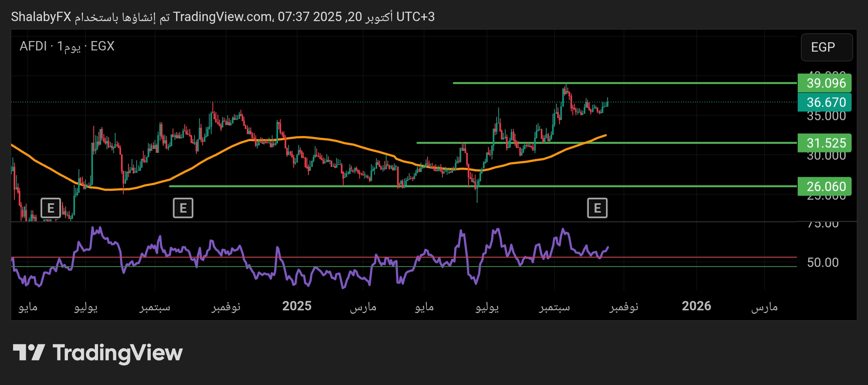Viewport: 868px width, 385px height.
Task: Click the leftmost earnings E marker
Action: pyautogui.click(x=51, y=208)
